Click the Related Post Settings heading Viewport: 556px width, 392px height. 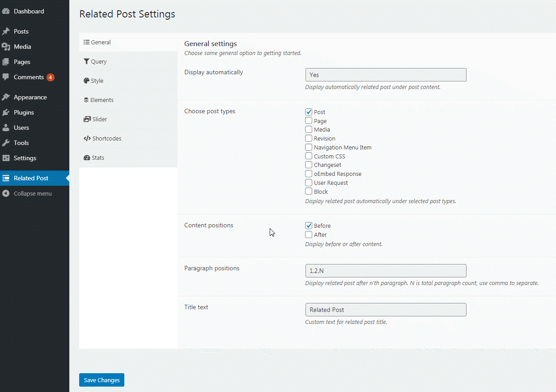(127, 14)
